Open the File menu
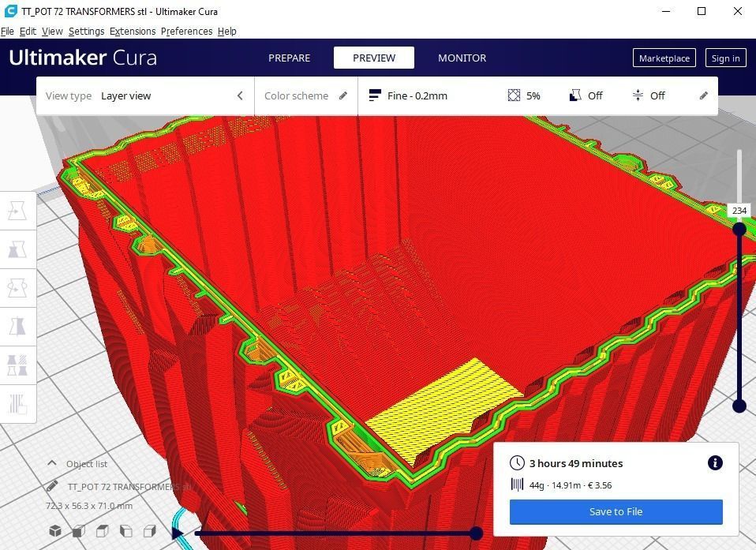 [7, 31]
